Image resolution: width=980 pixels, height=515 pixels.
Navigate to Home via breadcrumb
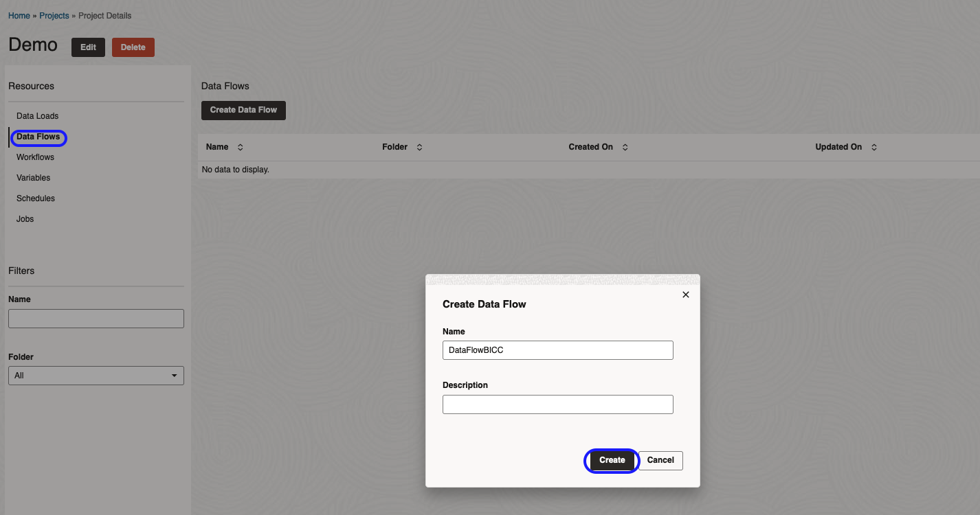[x=19, y=15]
